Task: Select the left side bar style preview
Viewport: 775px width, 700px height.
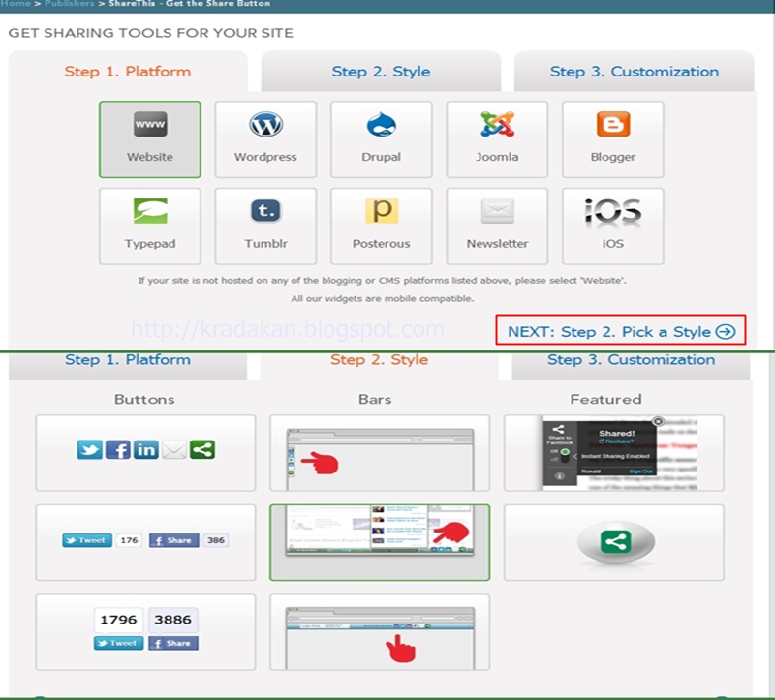Action: pyautogui.click(x=380, y=453)
